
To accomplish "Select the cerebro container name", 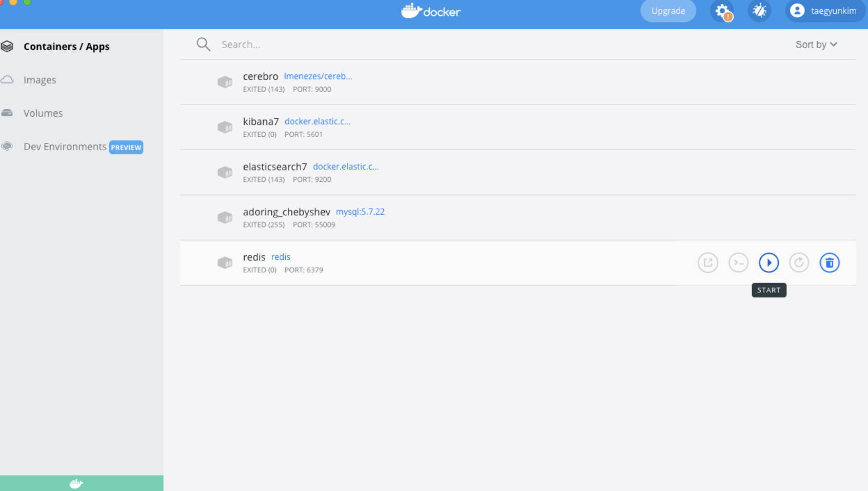I will [x=261, y=76].
